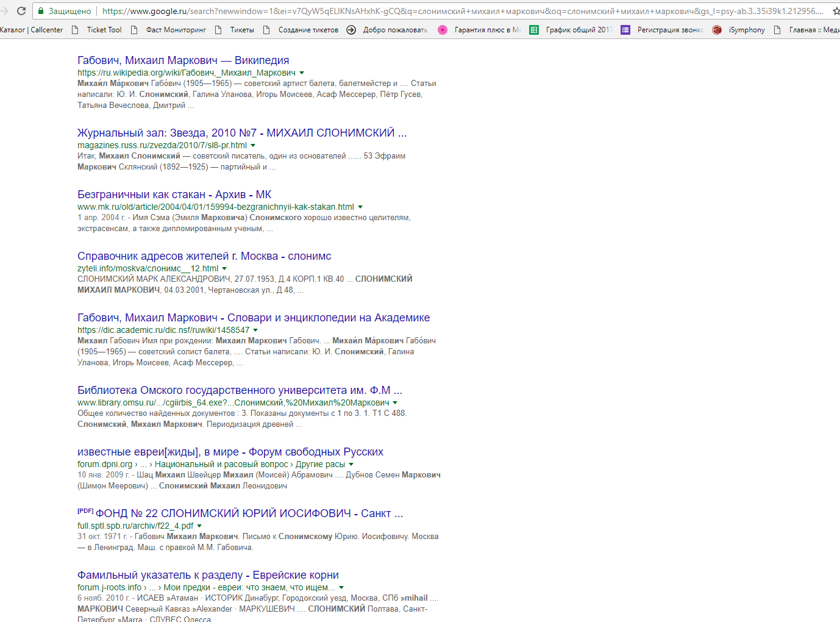Open the Журнальный зал: Звезда, 2010 №7 result

[x=242, y=133]
